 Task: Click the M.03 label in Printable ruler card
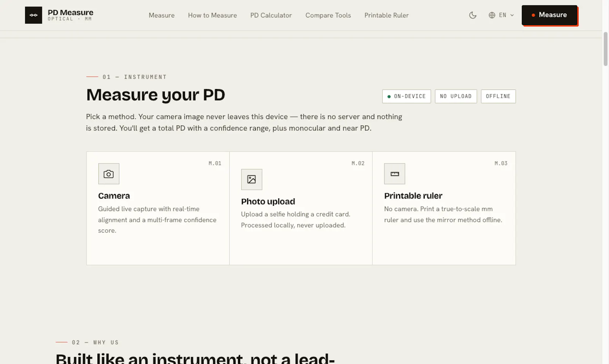pyautogui.click(x=501, y=163)
